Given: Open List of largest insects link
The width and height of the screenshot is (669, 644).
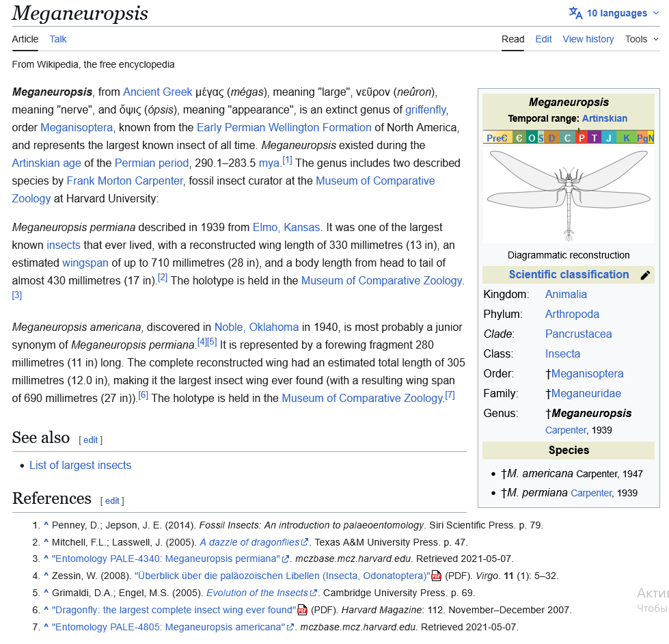Looking at the screenshot, I should pyautogui.click(x=80, y=465).
